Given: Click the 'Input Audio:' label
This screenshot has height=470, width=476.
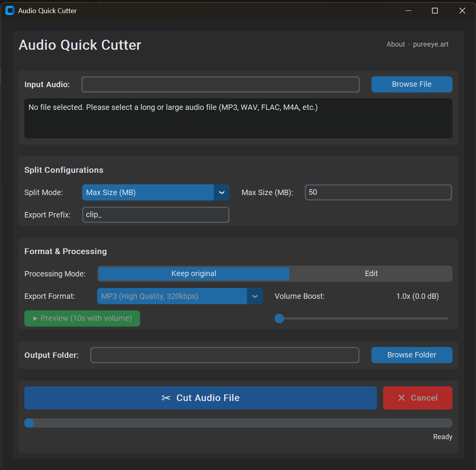Looking at the screenshot, I should [47, 84].
